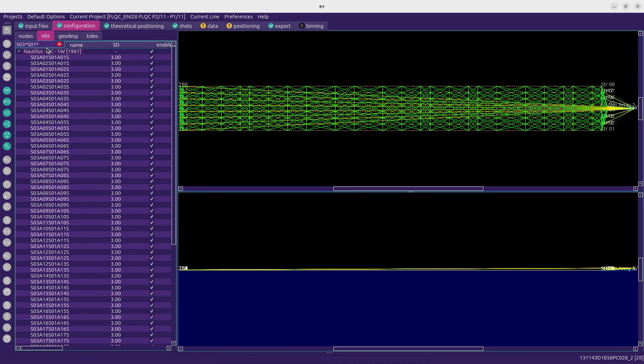Click the lightning bolt sidebar icon

(7, 316)
